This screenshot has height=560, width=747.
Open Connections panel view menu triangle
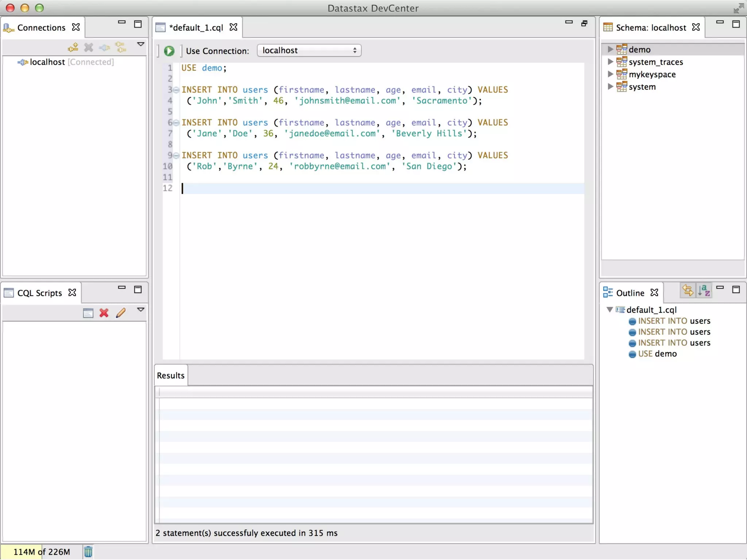click(x=140, y=44)
